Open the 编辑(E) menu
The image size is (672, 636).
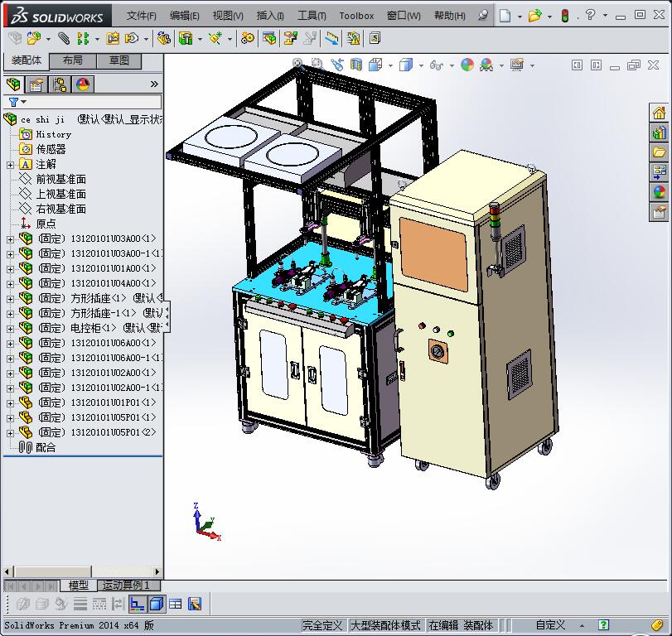(x=184, y=16)
